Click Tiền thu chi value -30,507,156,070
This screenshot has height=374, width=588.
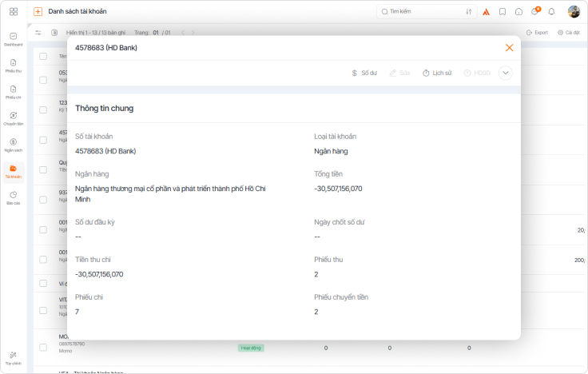click(99, 274)
